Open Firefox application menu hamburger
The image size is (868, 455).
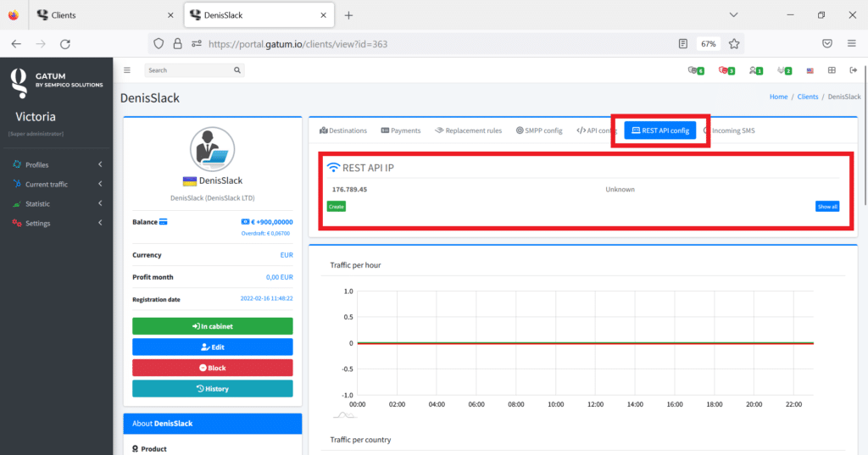[851, 44]
